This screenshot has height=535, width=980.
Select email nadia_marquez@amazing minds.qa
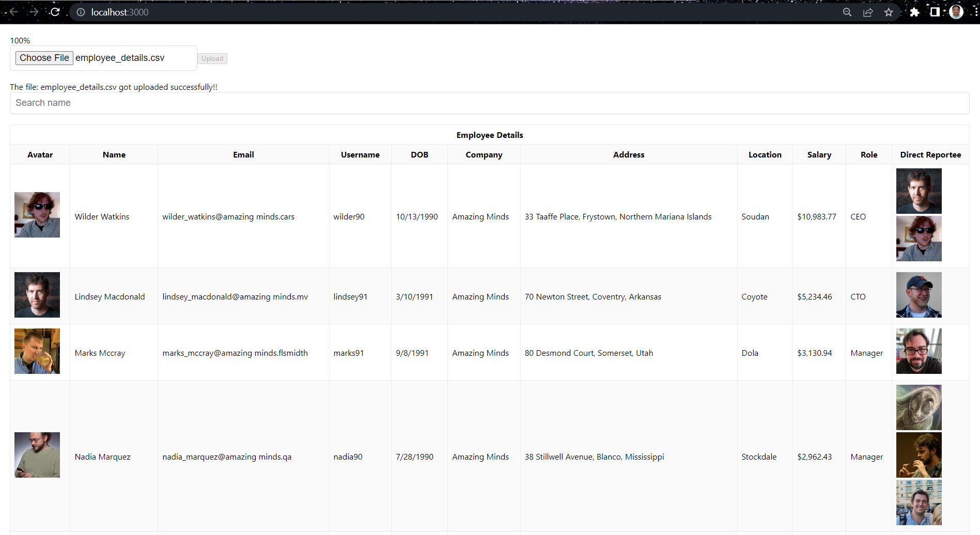[227, 457]
